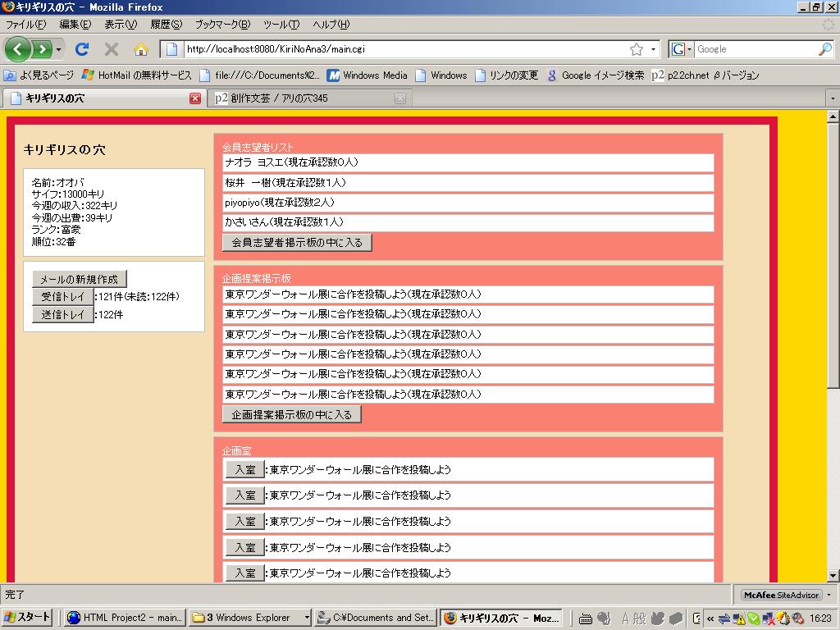
Task: Open the 送信トレイ sent box button
Action: tap(63, 314)
